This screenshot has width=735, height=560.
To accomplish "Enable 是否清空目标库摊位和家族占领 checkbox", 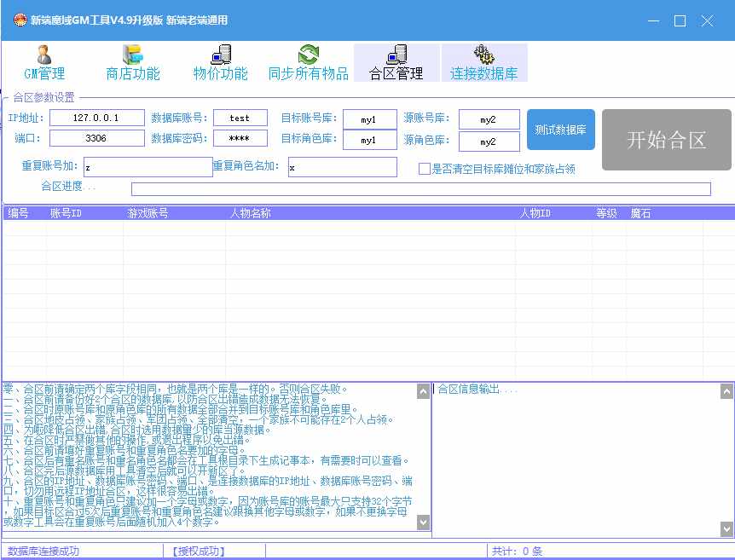I will (425, 169).
